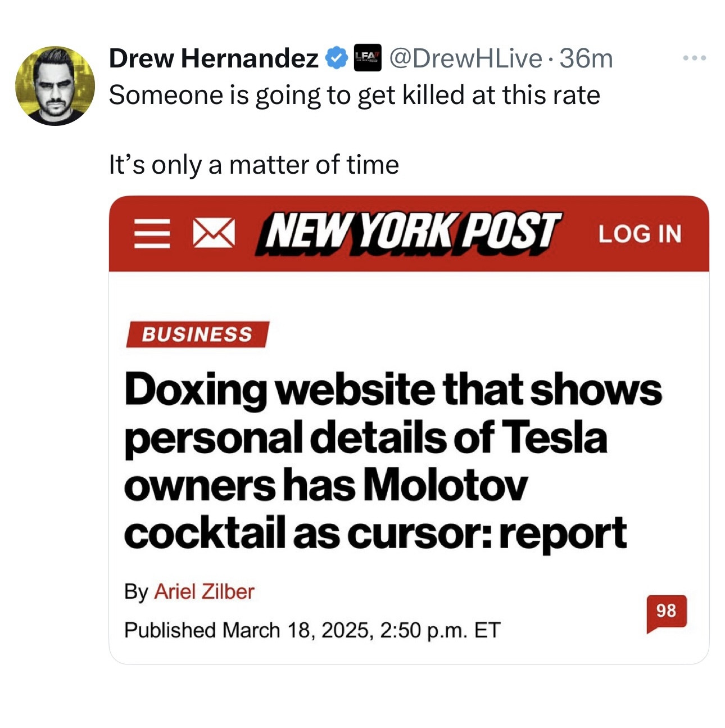Open the LFA affiliation badge
The height and width of the screenshot is (728, 725).
[x=367, y=58]
